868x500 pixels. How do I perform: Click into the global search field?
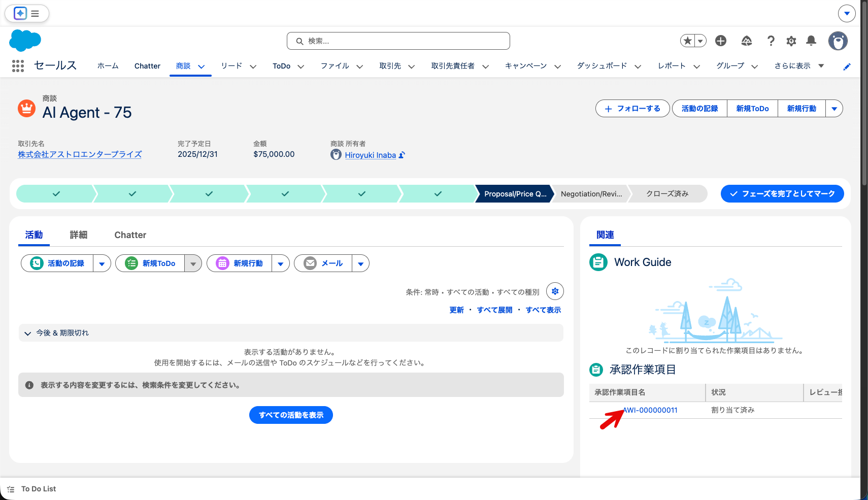[x=398, y=41]
